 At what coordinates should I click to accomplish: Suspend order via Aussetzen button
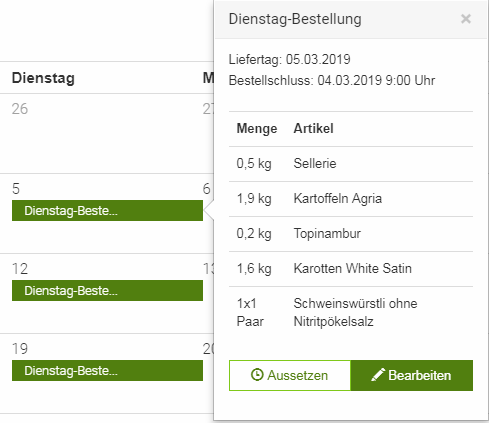[290, 375]
